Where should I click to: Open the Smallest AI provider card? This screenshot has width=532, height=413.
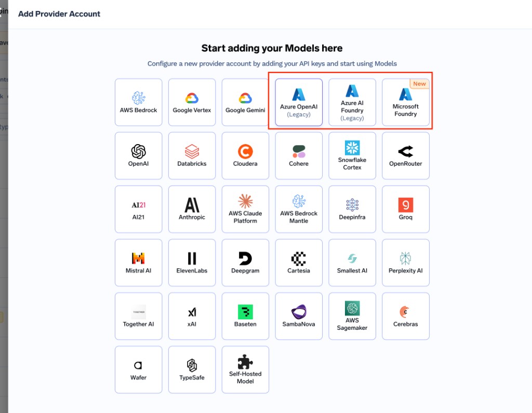tap(352, 263)
